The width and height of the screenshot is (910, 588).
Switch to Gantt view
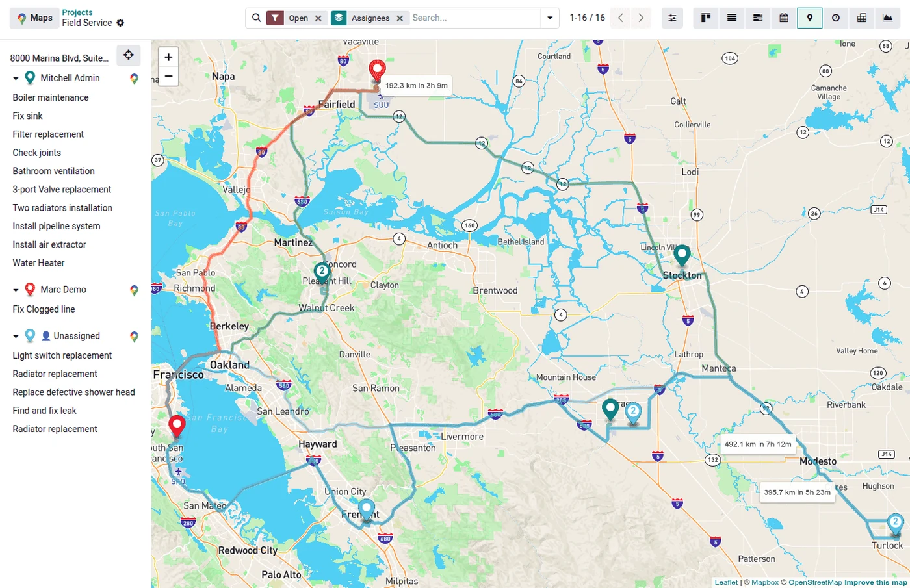pos(758,18)
